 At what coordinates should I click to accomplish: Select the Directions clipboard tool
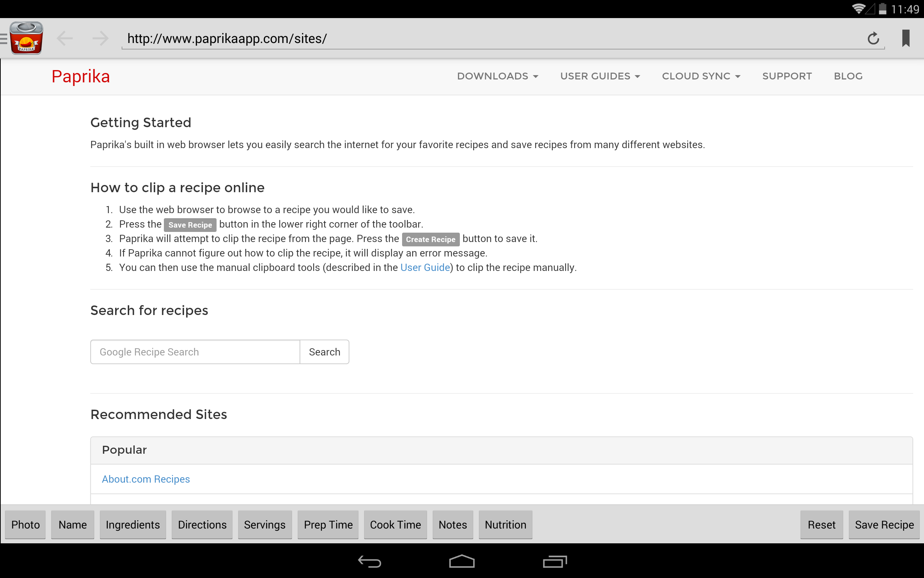[202, 525]
